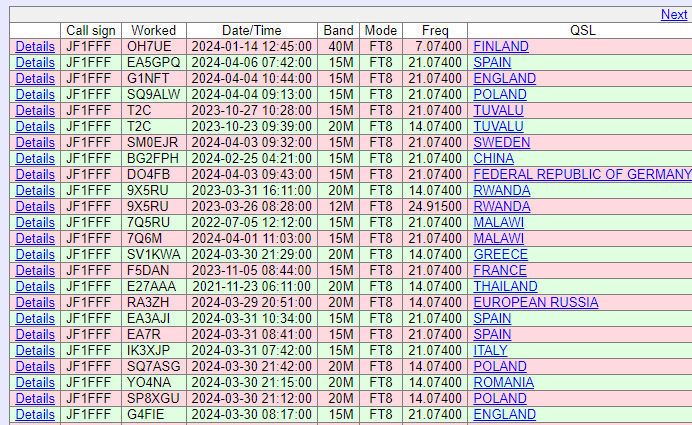Open the THAILAND QSL link
Screen dimensions: 692x425
(507, 287)
